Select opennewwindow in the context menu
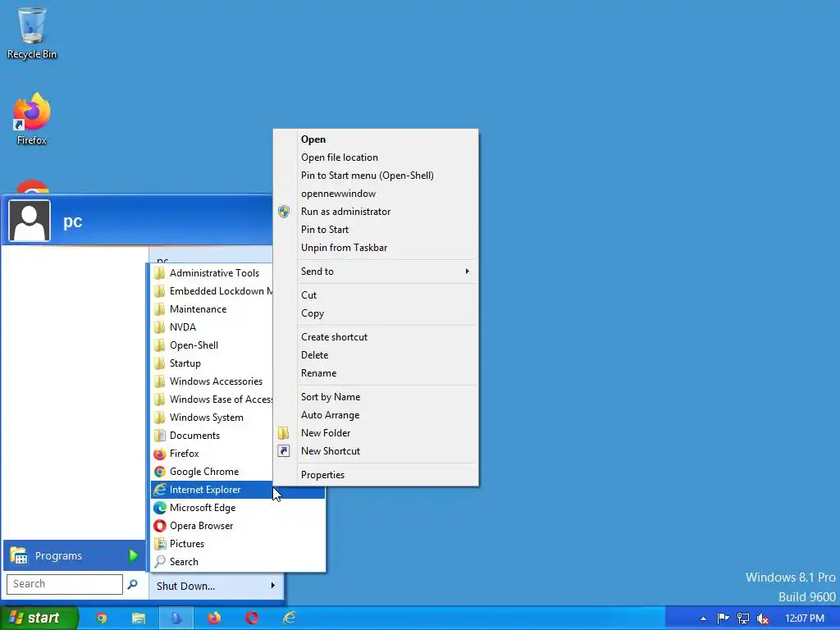Viewport: 840px width, 630px height. tap(376, 194)
